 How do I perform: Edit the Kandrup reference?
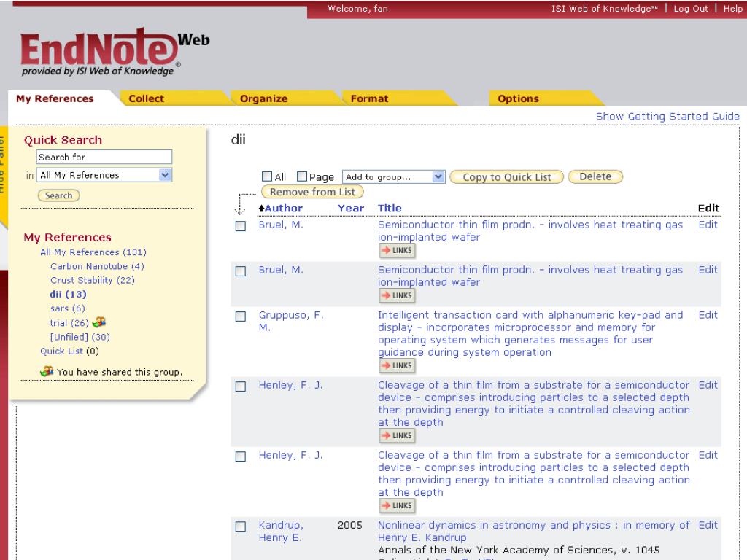point(708,525)
